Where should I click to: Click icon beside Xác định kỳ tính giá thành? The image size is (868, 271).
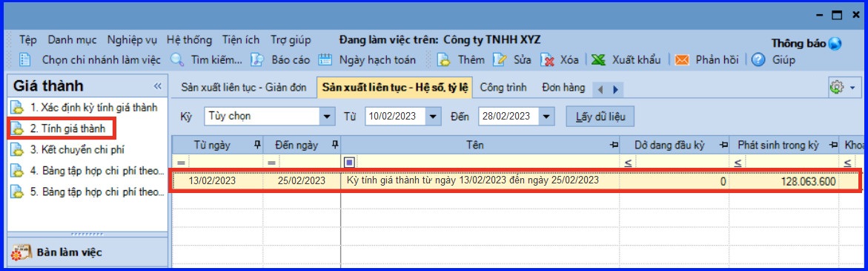[18, 107]
